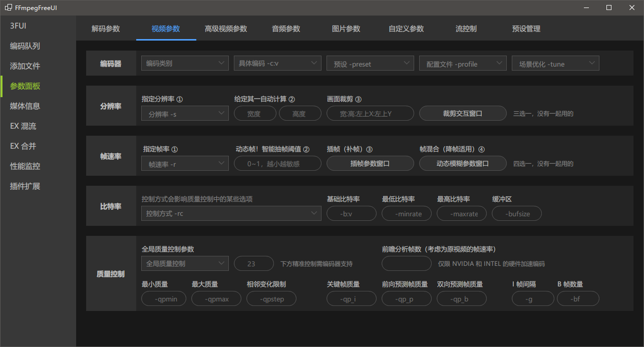
Task: Expand the 配置文件 -profile dropdown
Action: pyautogui.click(x=463, y=63)
